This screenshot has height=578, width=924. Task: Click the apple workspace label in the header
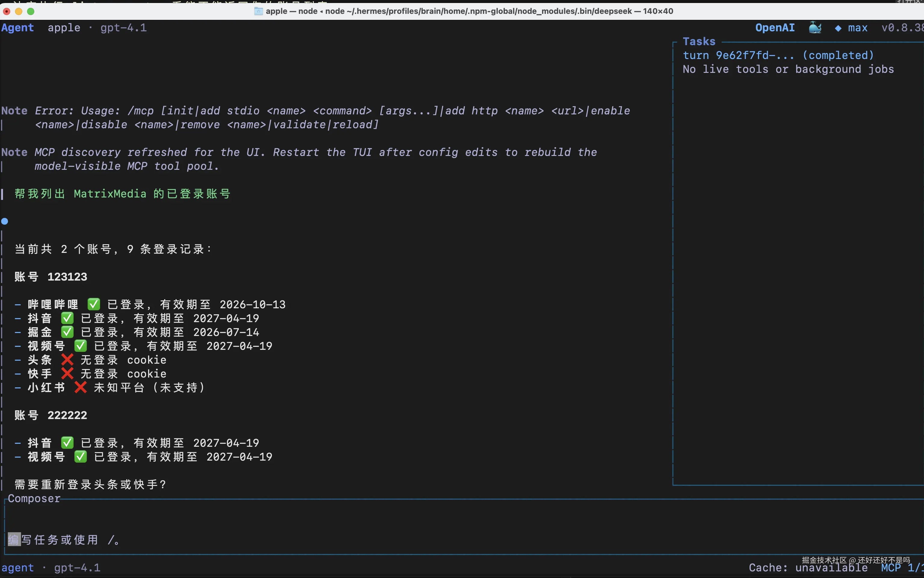coord(64,28)
